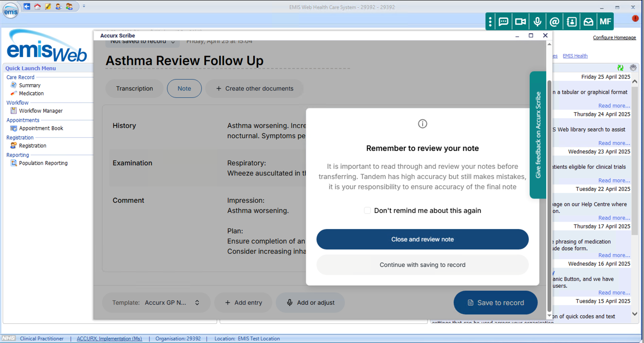Click the find patient person icon
The image size is (644, 343).
pos(59,6)
